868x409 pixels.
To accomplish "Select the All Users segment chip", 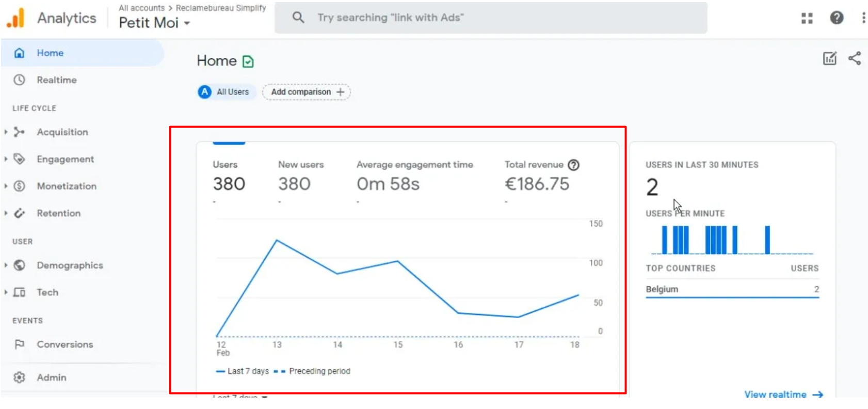I will click(226, 92).
